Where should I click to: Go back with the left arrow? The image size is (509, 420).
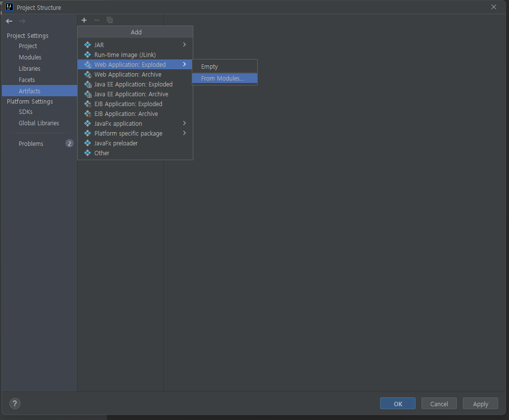coord(9,21)
